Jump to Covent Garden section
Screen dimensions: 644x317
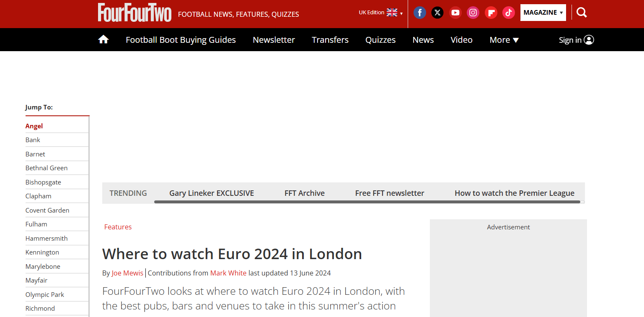(47, 210)
